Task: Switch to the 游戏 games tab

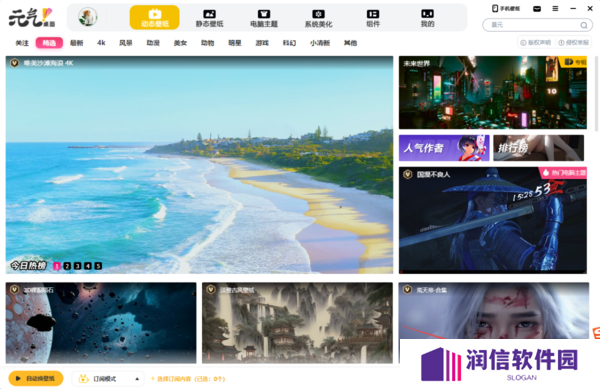Action: [262, 43]
